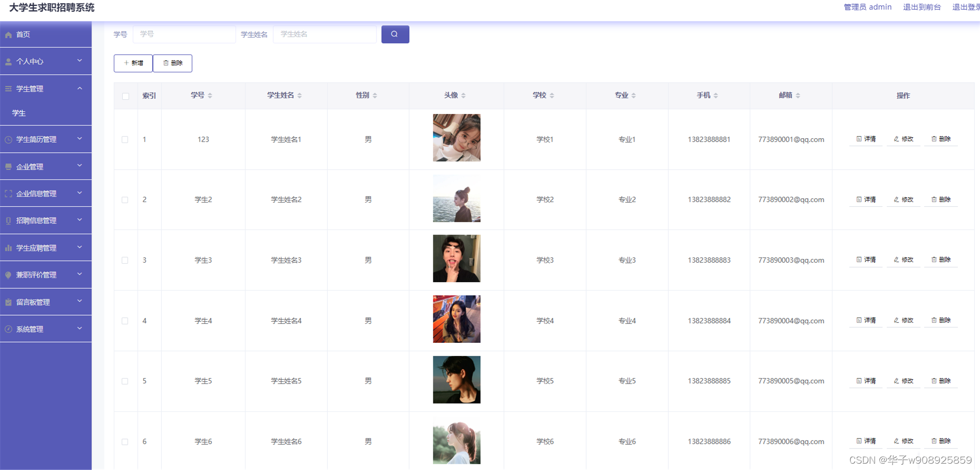Open avatar photo of 学生姓名1
Image resolution: width=980 pixels, height=470 pixels.
457,138
